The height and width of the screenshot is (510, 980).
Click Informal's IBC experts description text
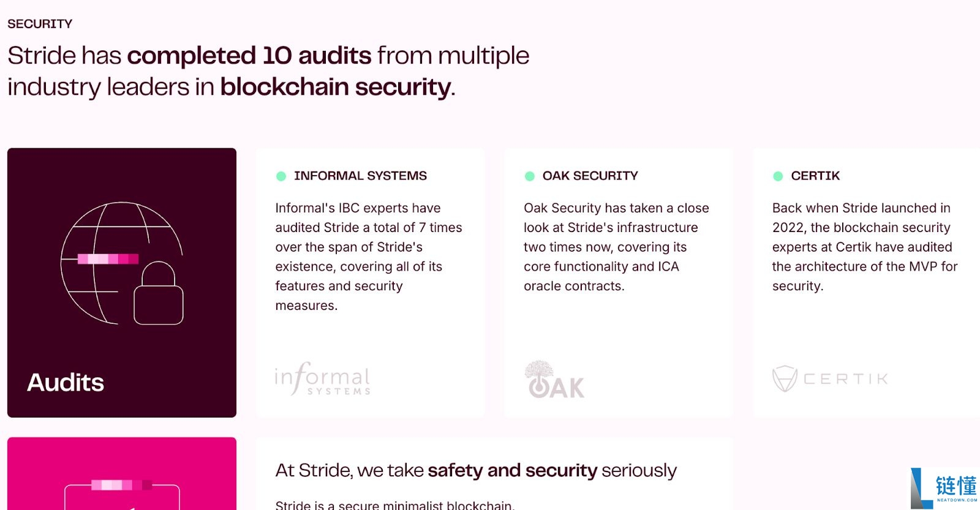(368, 257)
